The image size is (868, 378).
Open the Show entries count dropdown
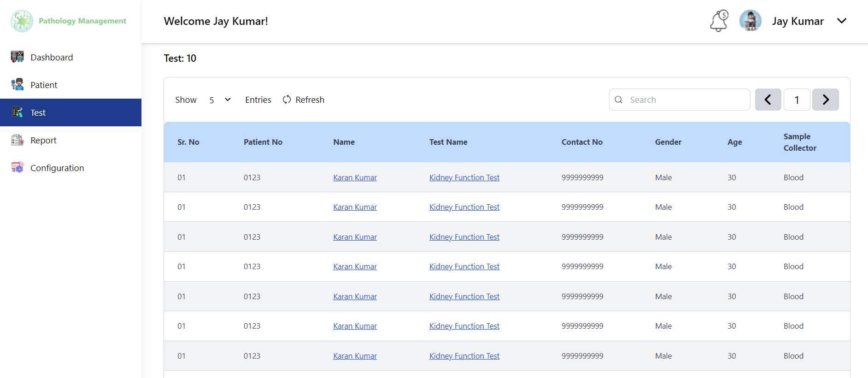(220, 100)
